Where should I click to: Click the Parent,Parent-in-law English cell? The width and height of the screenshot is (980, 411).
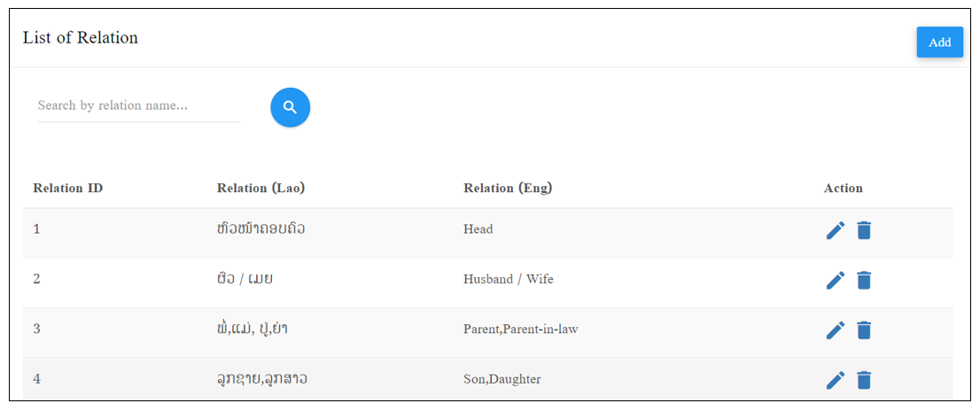pos(521,330)
